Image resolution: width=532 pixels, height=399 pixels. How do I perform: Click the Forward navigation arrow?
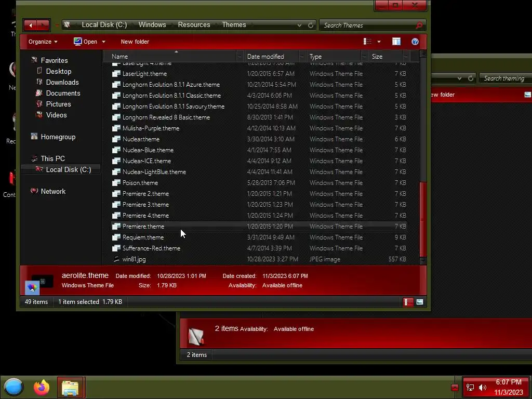coord(43,25)
